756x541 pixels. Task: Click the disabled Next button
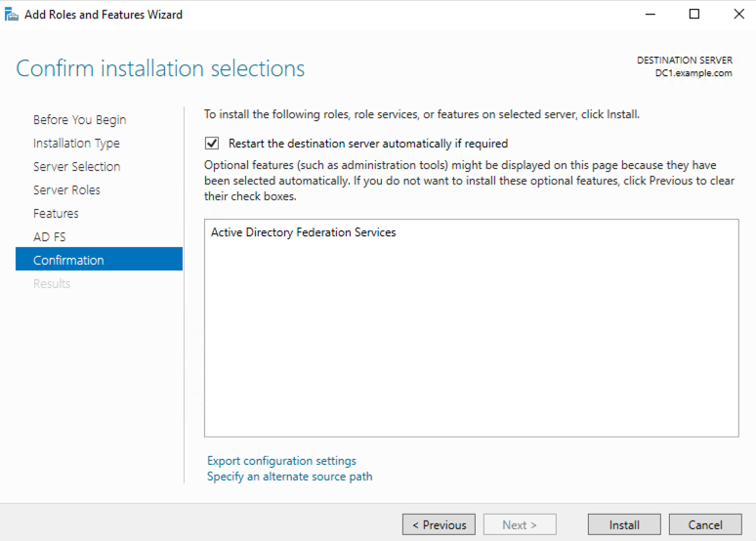520,524
